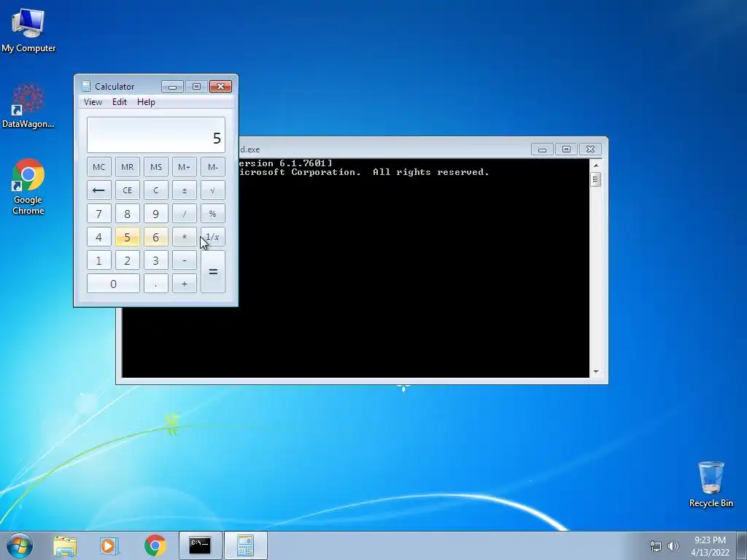Viewport: 747px width, 560px height.
Task: Click the 0 digit key
Action: [113, 284]
